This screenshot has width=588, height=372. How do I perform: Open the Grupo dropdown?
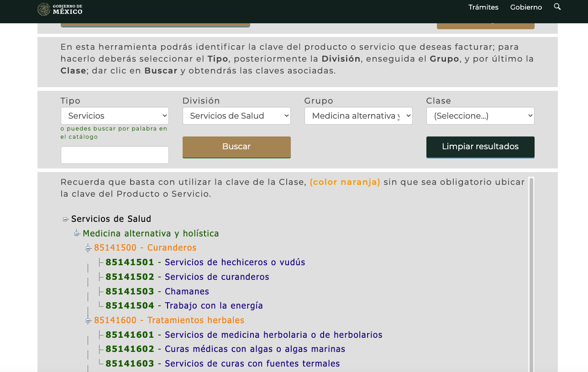(x=358, y=116)
